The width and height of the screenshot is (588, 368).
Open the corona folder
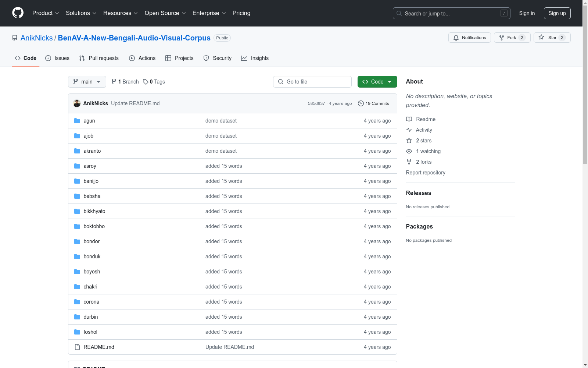tap(91, 302)
